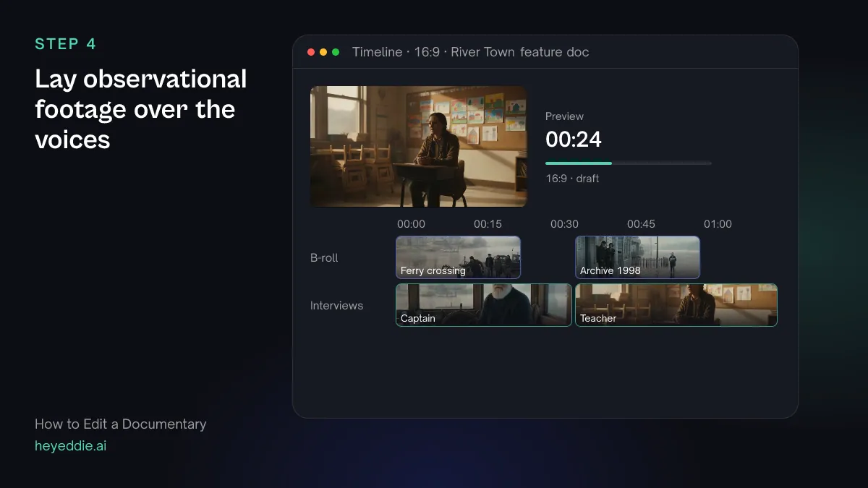Select the Archive 1998 B-roll clip
Screen dimensions: 868x488
637,257
